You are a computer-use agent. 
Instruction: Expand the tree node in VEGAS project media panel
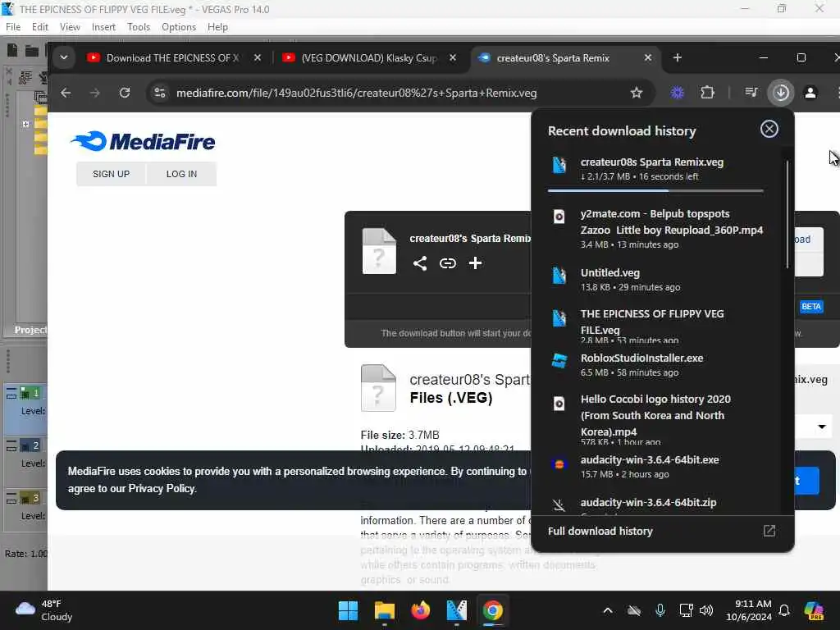(x=25, y=124)
